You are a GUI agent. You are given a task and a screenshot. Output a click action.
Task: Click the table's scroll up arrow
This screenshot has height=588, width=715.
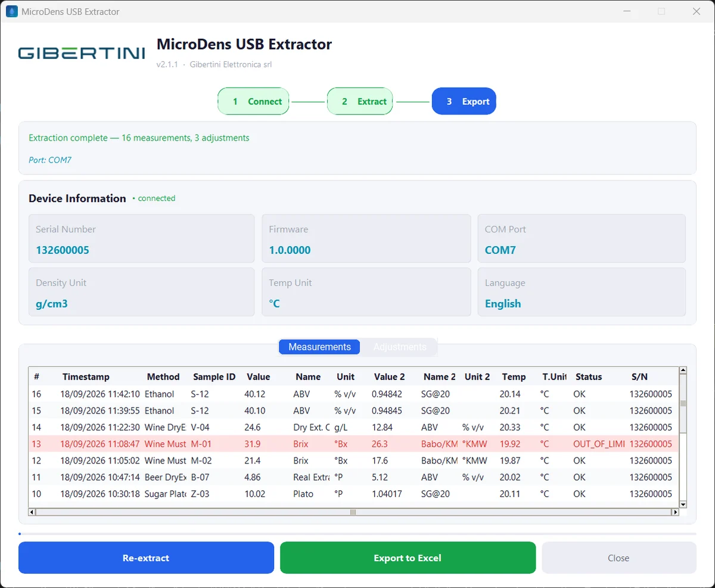[683, 370]
